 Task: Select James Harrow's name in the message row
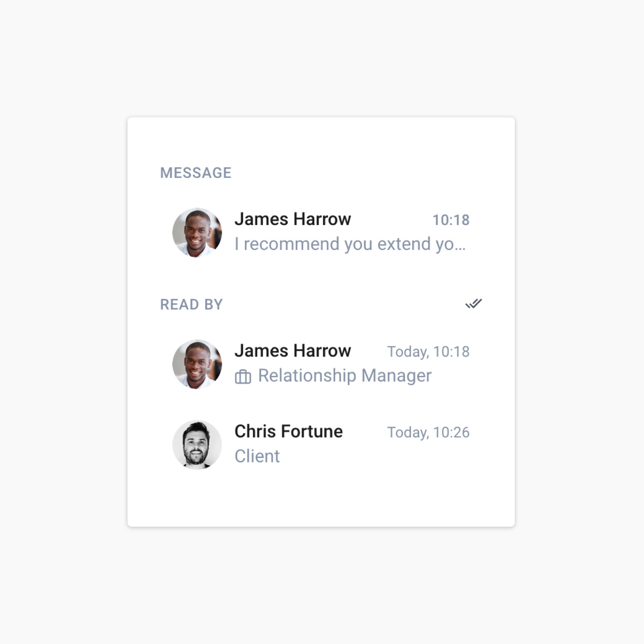tap(293, 219)
